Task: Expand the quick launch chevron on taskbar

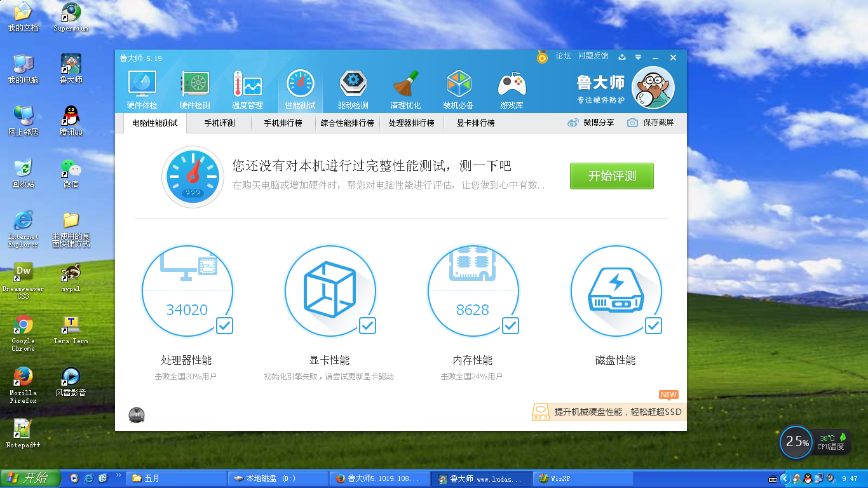Action: coord(118,475)
